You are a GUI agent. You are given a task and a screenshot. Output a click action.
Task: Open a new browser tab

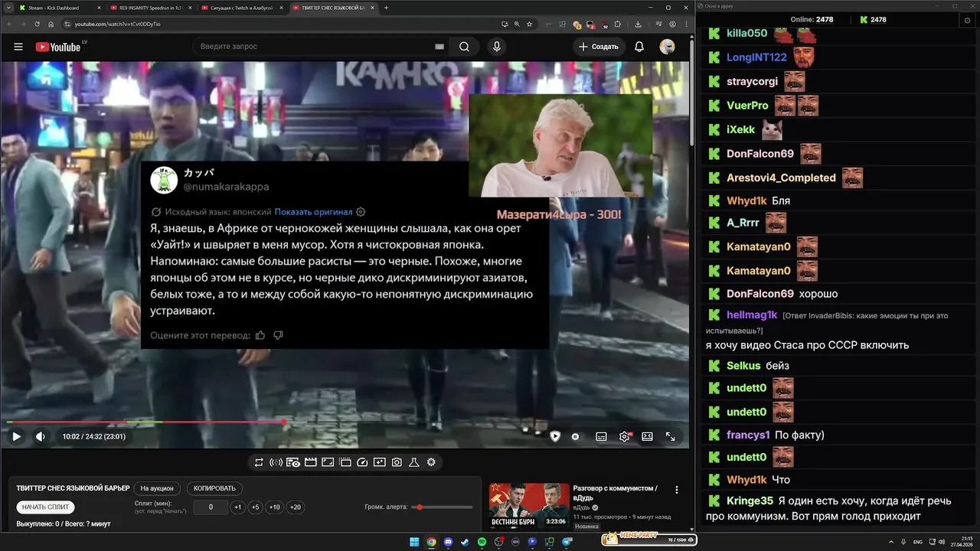coord(386,8)
